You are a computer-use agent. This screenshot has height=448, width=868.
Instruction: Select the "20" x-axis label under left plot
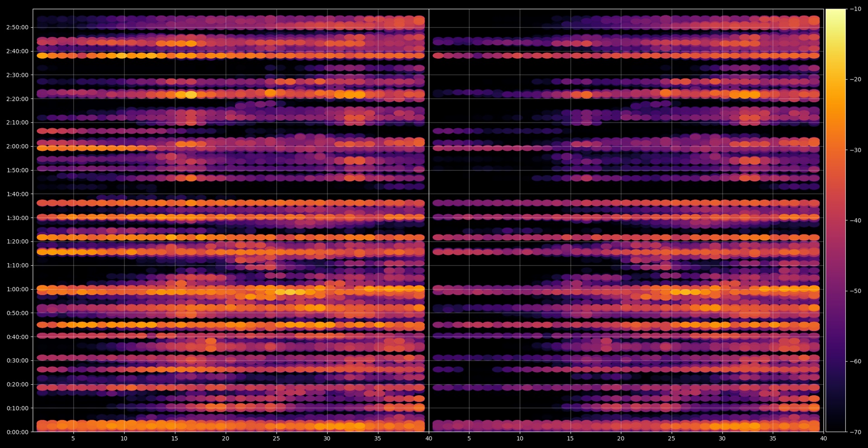tap(226, 439)
